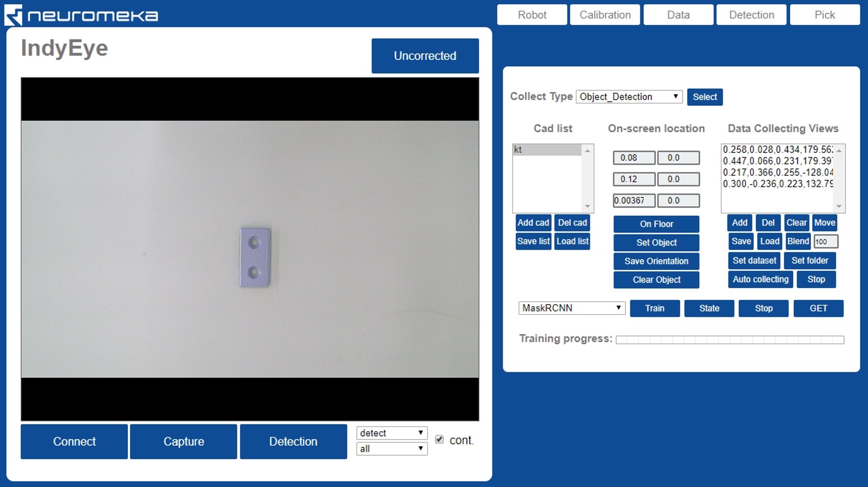Clear the data collecting views

pyautogui.click(x=797, y=223)
